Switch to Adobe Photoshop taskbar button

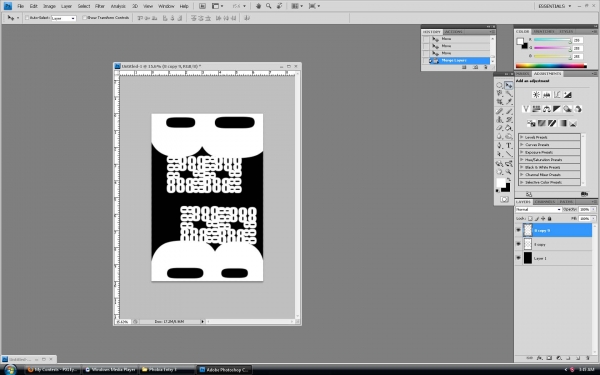(224, 370)
